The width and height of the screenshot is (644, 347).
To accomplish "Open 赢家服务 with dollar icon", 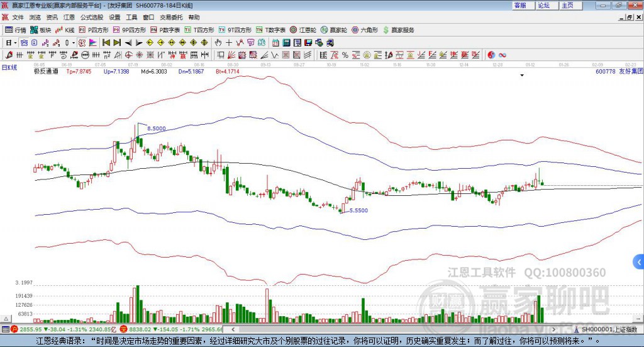I will 398,30.
